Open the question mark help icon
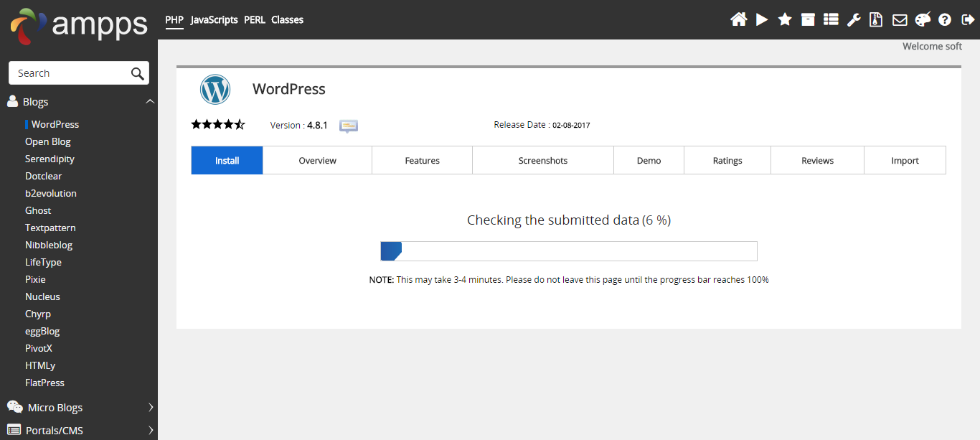Viewport: 980px width, 440px height. click(945, 20)
